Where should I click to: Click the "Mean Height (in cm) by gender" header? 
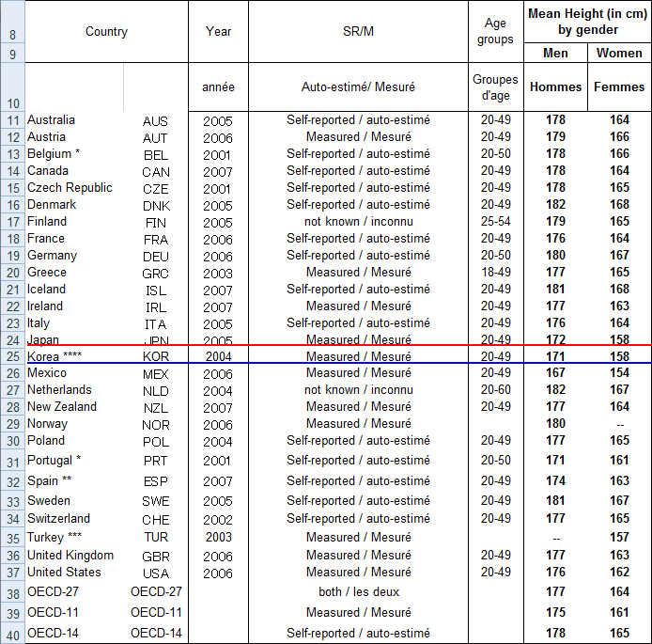click(587, 23)
